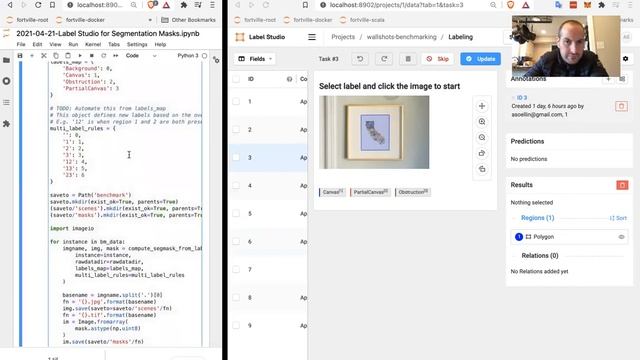Open the labeling settings gear
Image resolution: width=640 pixels, height=360 pixels.
625,59
